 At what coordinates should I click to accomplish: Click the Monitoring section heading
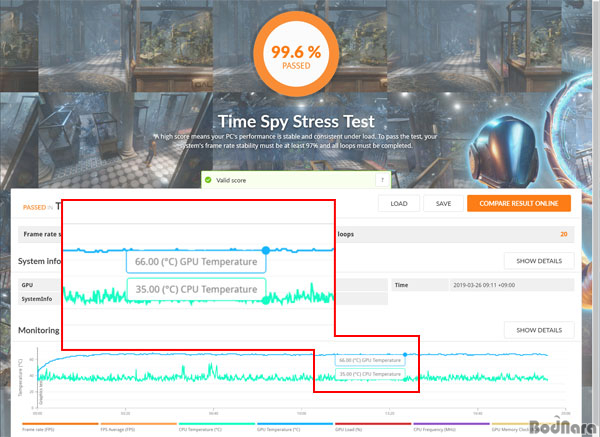39,330
